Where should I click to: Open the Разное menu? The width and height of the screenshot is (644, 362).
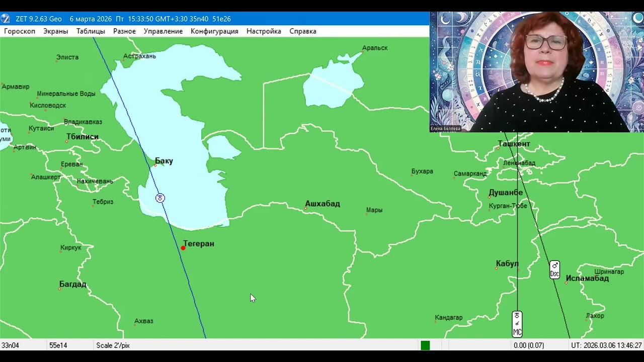click(x=124, y=31)
